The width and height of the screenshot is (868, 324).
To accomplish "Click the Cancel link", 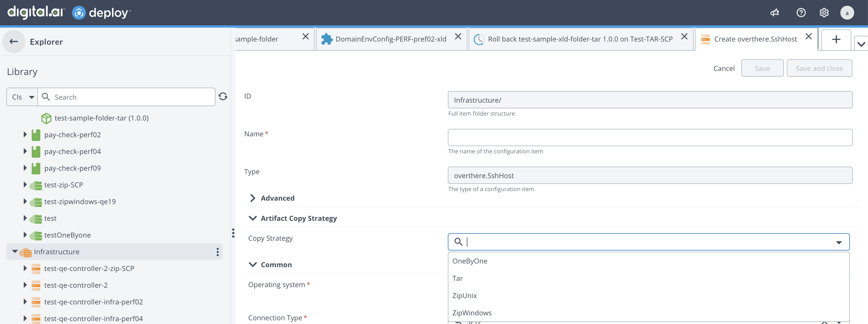I will (x=723, y=68).
